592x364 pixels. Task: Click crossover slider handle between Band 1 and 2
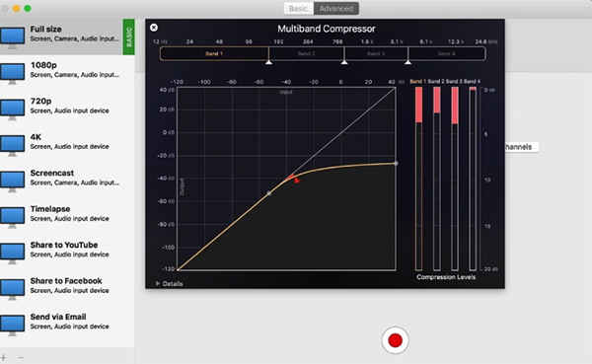[x=268, y=62]
